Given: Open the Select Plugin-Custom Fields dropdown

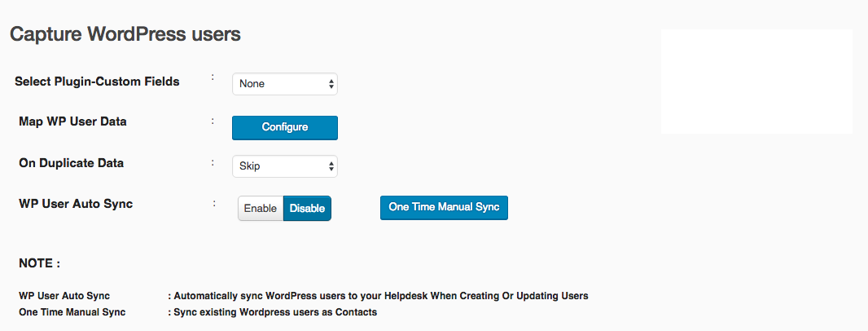Looking at the screenshot, I should click(x=284, y=84).
